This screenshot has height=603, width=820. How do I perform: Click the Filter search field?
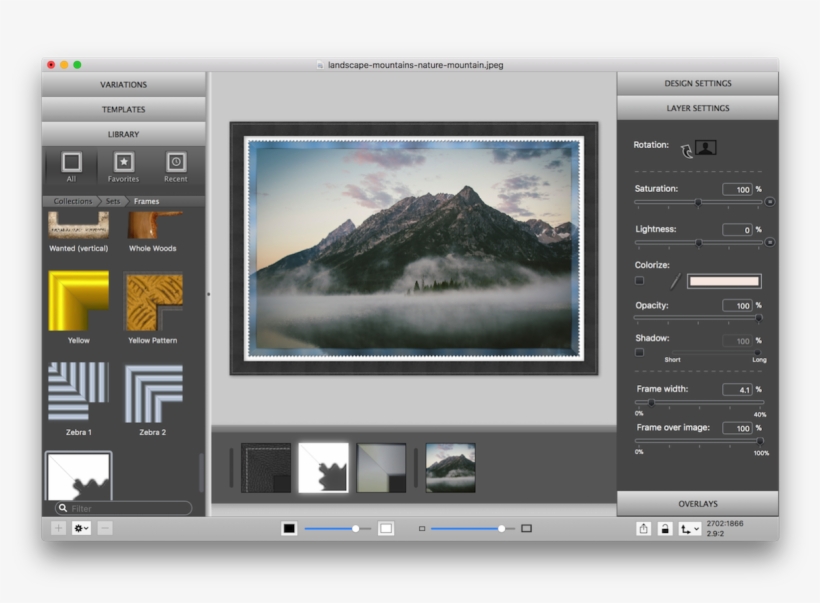click(123, 508)
